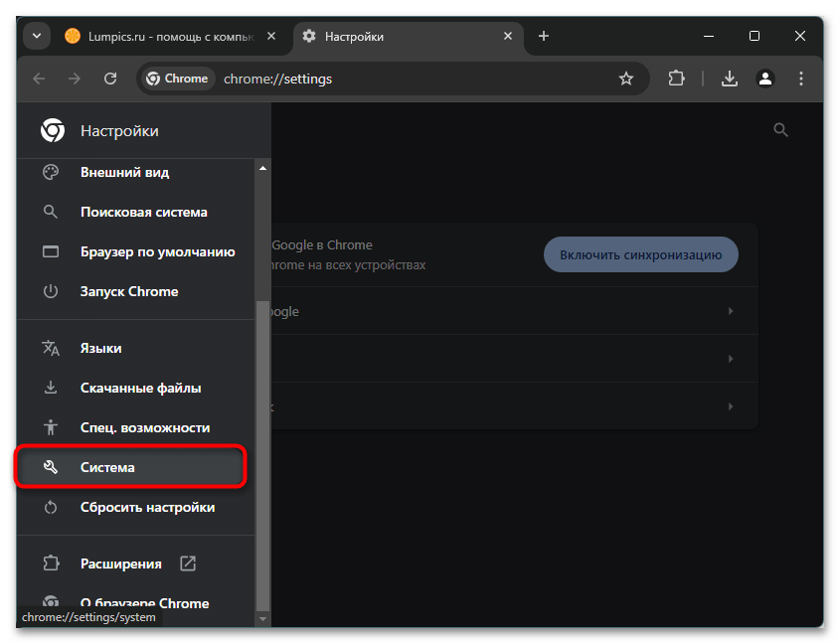Expand the third row chevron in the card

pyautogui.click(x=731, y=406)
